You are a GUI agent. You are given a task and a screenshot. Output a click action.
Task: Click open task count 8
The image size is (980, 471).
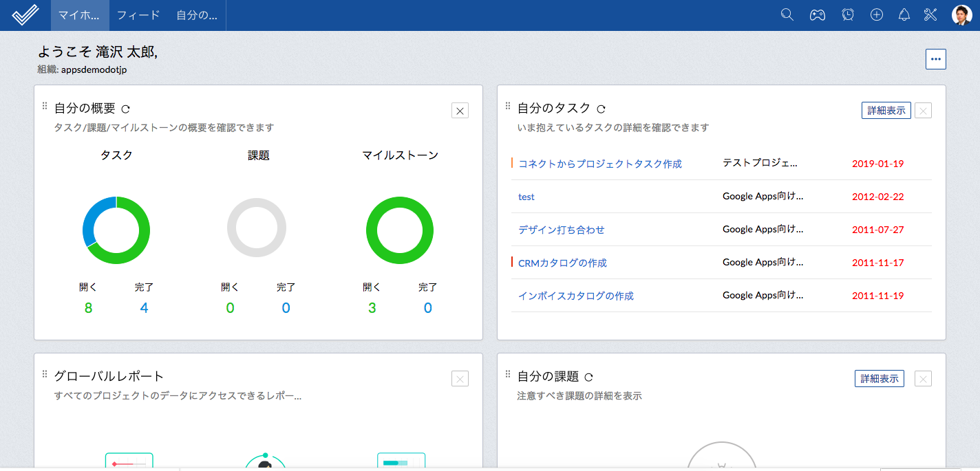click(x=88, y=308)
